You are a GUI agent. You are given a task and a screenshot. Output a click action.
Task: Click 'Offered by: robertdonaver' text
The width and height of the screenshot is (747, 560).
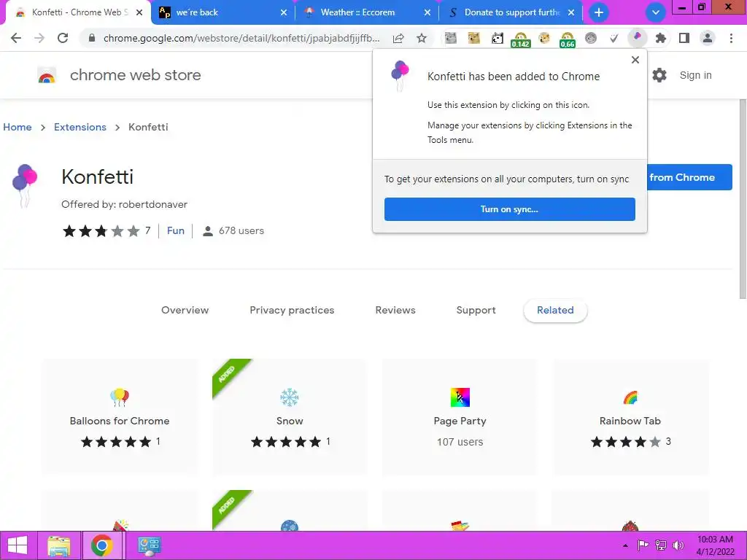coord(124,204)
